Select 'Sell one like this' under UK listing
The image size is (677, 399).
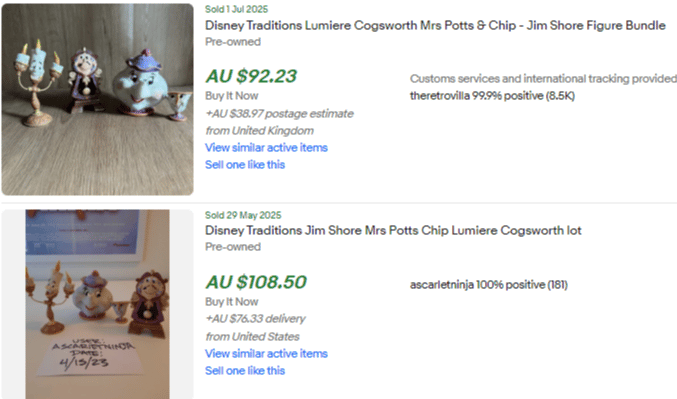click(x=245, y=165)
